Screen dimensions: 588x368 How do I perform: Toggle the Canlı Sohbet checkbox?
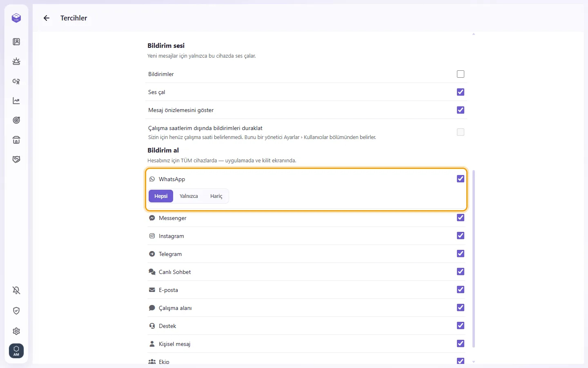(x=461, y=272)
